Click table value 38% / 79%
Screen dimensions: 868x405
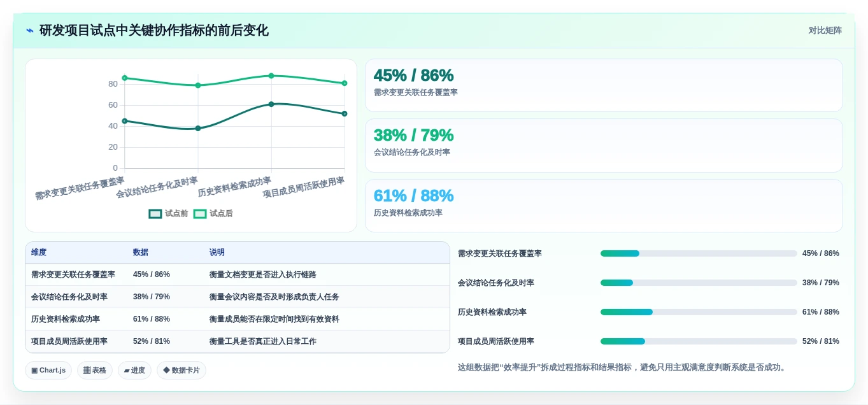152,297
